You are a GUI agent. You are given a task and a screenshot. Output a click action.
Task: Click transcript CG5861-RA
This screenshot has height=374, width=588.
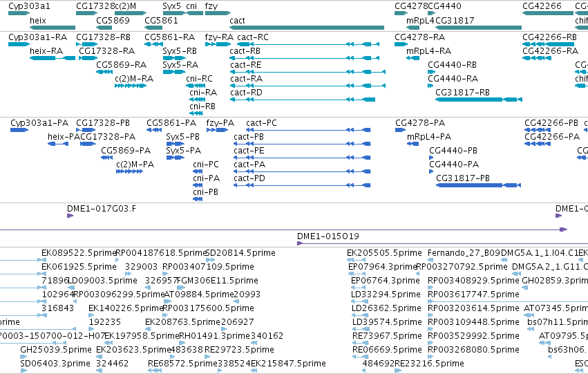(x=170, y=37)
